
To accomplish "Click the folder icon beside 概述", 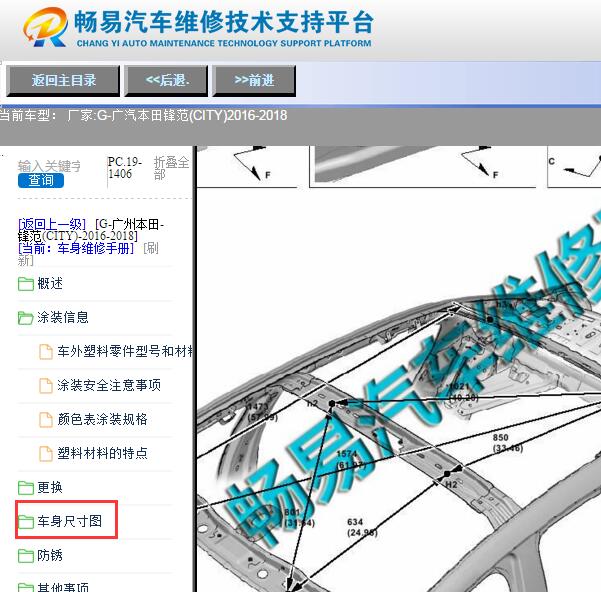I will click(26, 284).
